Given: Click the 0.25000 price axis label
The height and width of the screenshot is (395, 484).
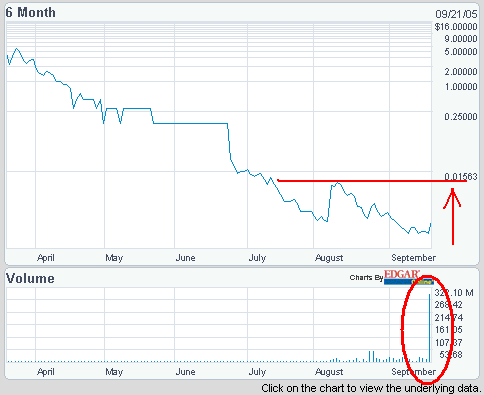Looking at the screenshot, I should click(461, 117).
